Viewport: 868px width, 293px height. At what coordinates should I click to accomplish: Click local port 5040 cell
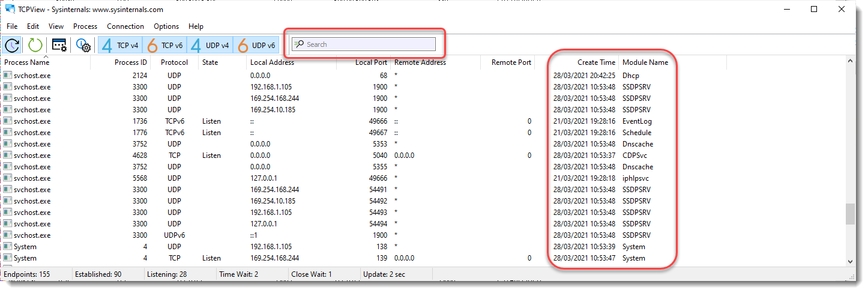pos(379,156)
